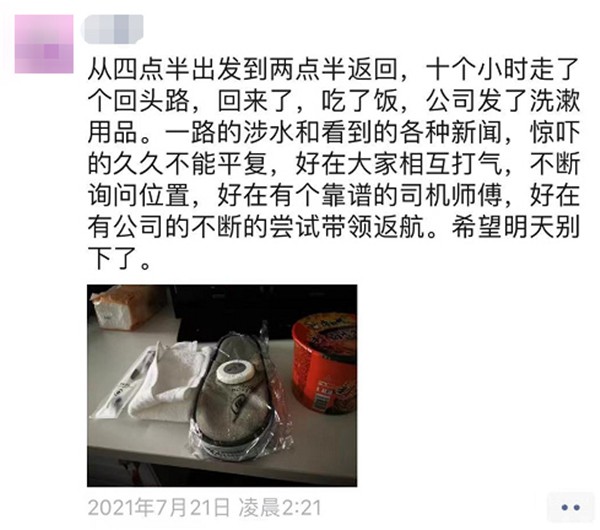Open the blurred pink profile avatar
The image size is (600, 530).
click(44, 44)
